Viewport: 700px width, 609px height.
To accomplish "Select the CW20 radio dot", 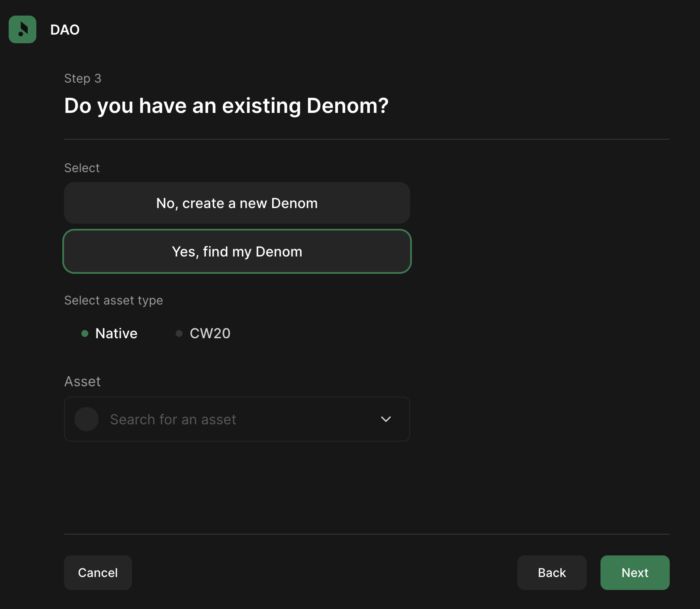I will (179, 333).
